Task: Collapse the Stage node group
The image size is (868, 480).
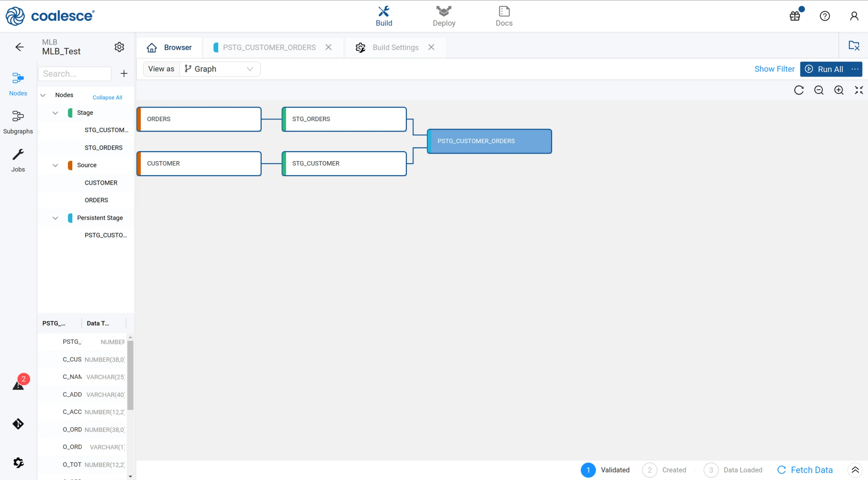Action: point(55,112)
